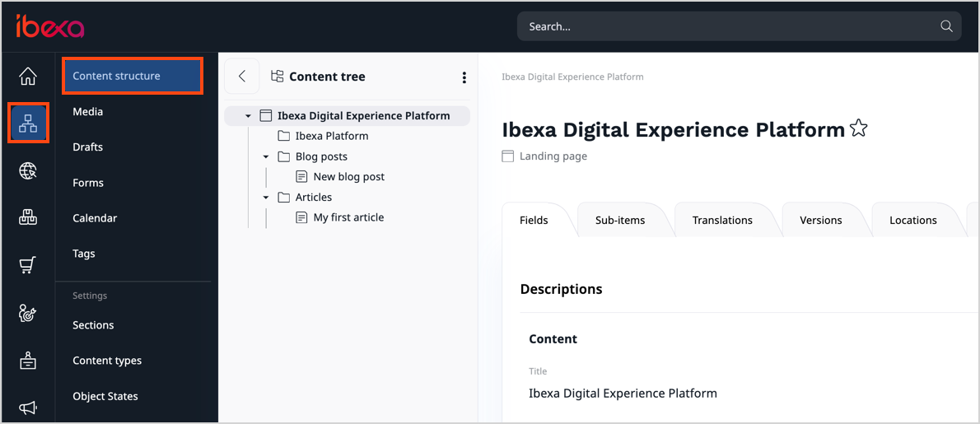Click the home icon in sidebar
The width and height of the screenshot is (980, 424).
(x=28, y=77)
